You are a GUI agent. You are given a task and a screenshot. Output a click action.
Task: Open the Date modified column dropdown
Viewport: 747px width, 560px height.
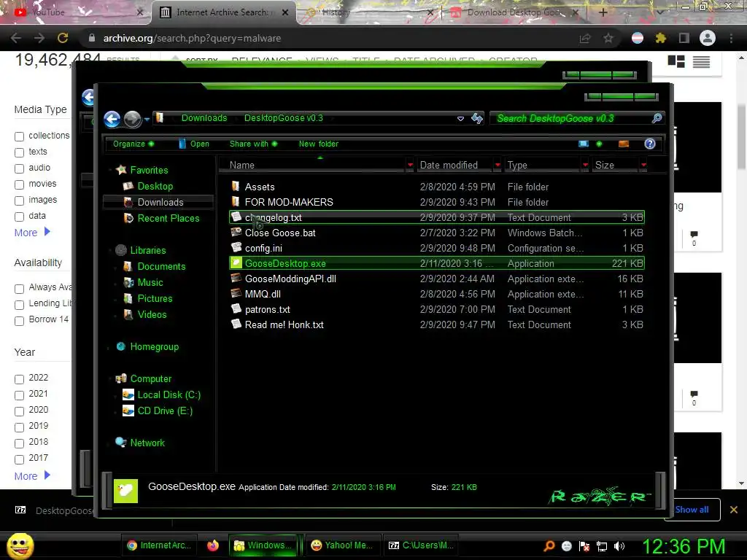coord(498,165)
